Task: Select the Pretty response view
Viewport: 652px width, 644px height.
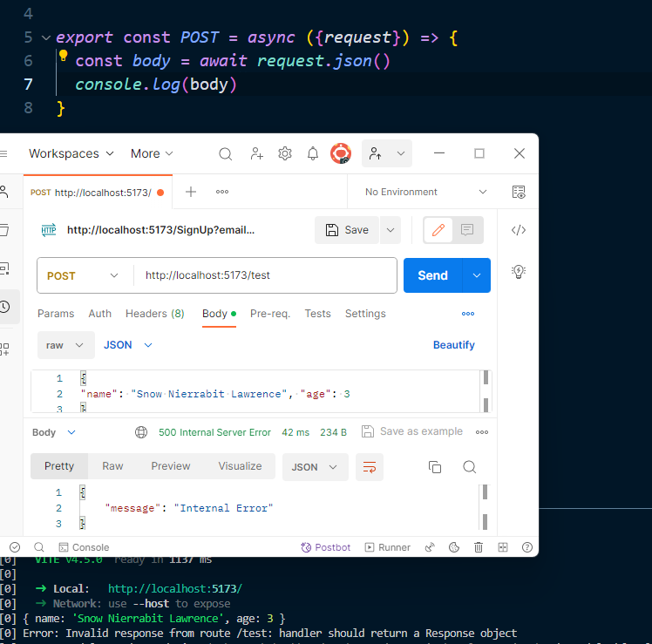Action: (59, 466)
